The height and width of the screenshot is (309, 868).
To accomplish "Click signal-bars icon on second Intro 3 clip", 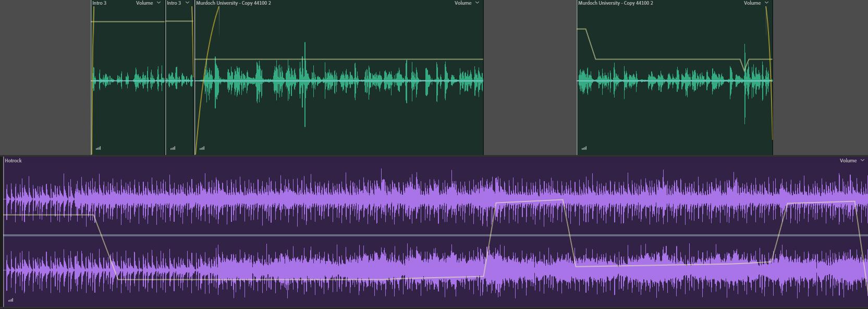I will coord(173,148).
